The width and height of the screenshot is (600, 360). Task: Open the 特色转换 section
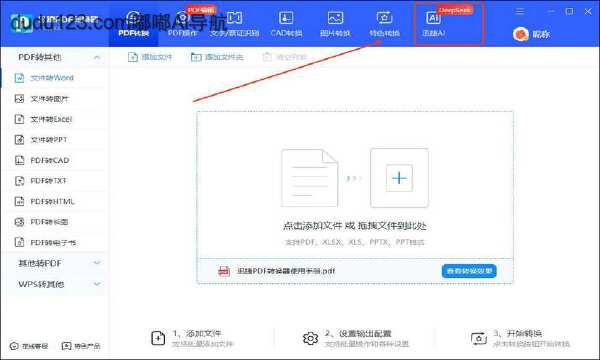coord(384,24)
